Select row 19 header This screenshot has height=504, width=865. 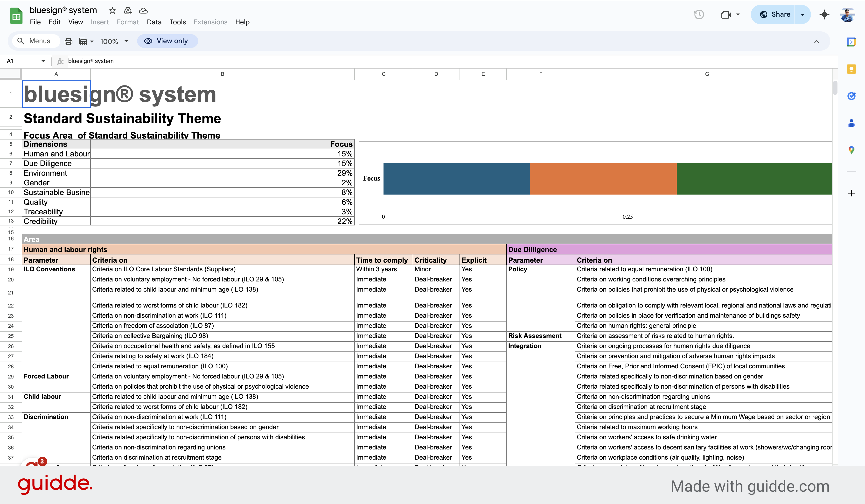coord(11,270)
